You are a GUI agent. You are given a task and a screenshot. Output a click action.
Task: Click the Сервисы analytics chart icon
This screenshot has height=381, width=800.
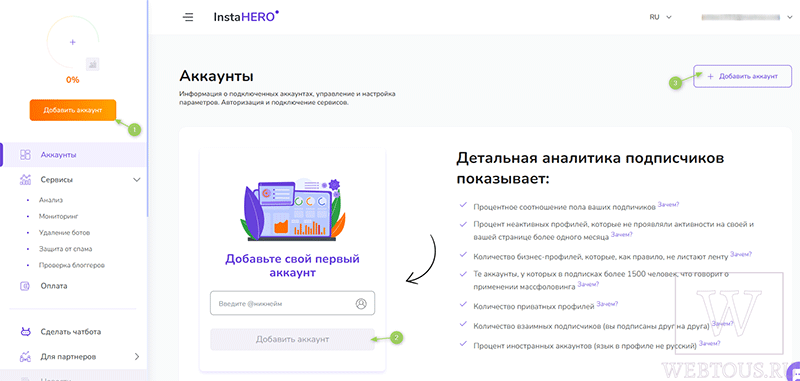[26, 180]
